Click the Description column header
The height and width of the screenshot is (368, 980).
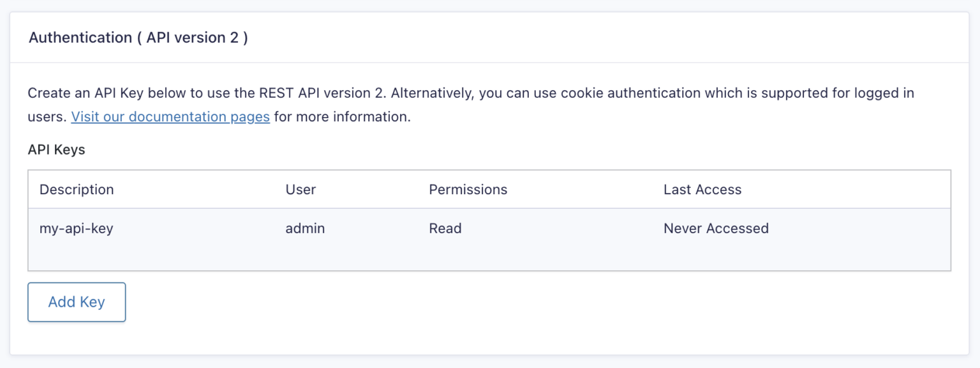point(77,189)
